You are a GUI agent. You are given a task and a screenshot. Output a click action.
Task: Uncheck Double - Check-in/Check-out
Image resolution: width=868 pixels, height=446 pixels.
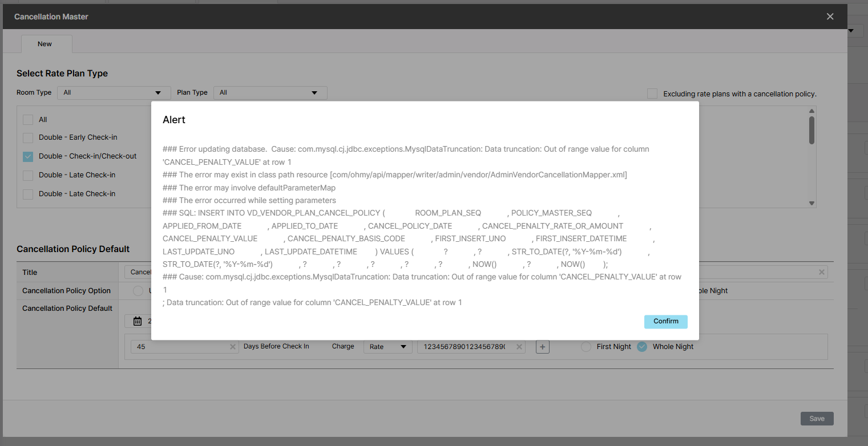tap(28, 156)
